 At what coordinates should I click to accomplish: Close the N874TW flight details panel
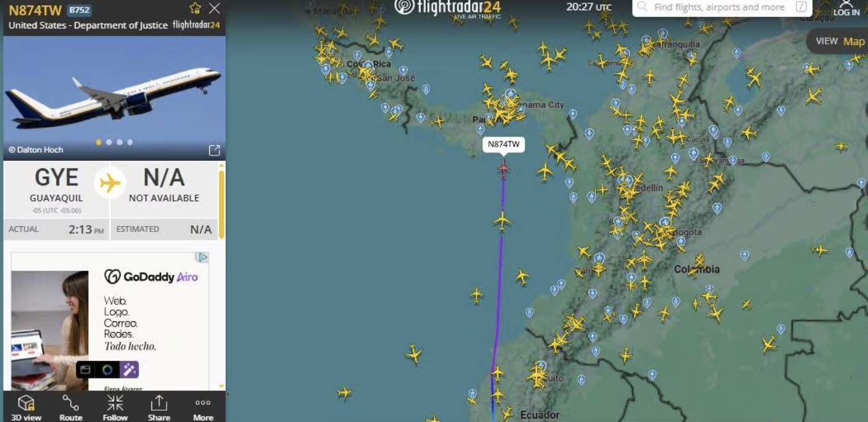pos(214,8)
